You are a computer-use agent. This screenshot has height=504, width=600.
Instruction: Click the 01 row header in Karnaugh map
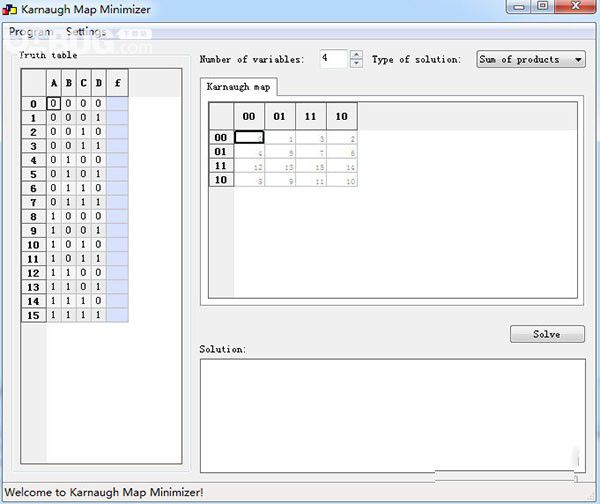point(221,152)
